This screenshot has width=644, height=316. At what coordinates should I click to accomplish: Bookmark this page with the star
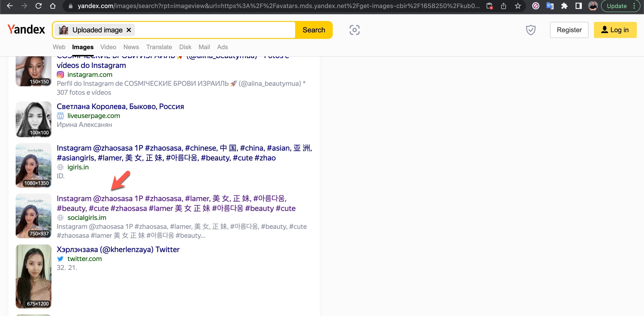(x=518, y=6)
